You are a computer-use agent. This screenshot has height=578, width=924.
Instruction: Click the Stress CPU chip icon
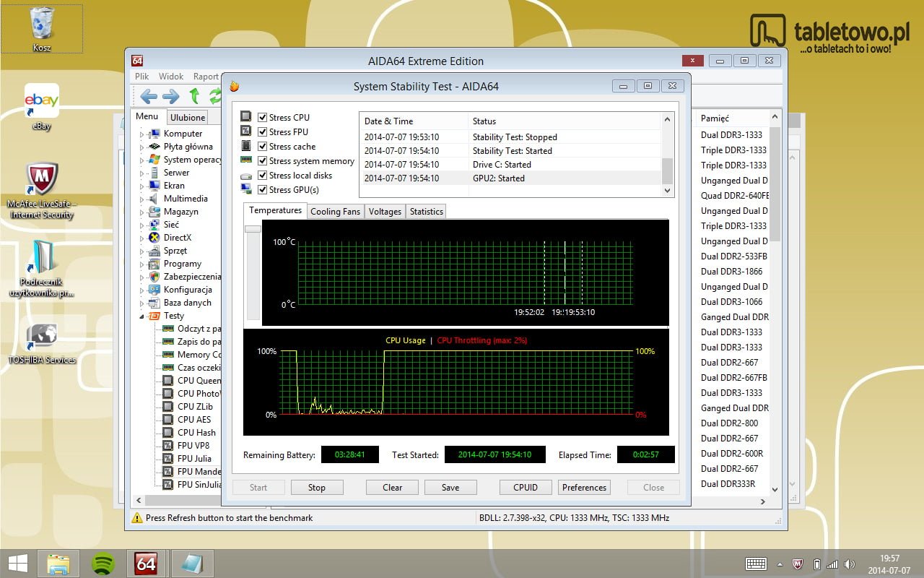tap(246, 117)
